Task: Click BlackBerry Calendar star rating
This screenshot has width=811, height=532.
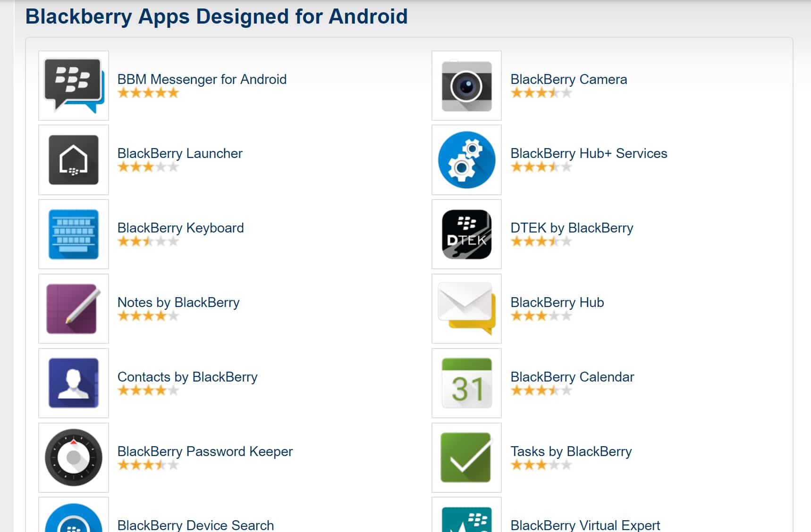Action: [x=541, y=391]
